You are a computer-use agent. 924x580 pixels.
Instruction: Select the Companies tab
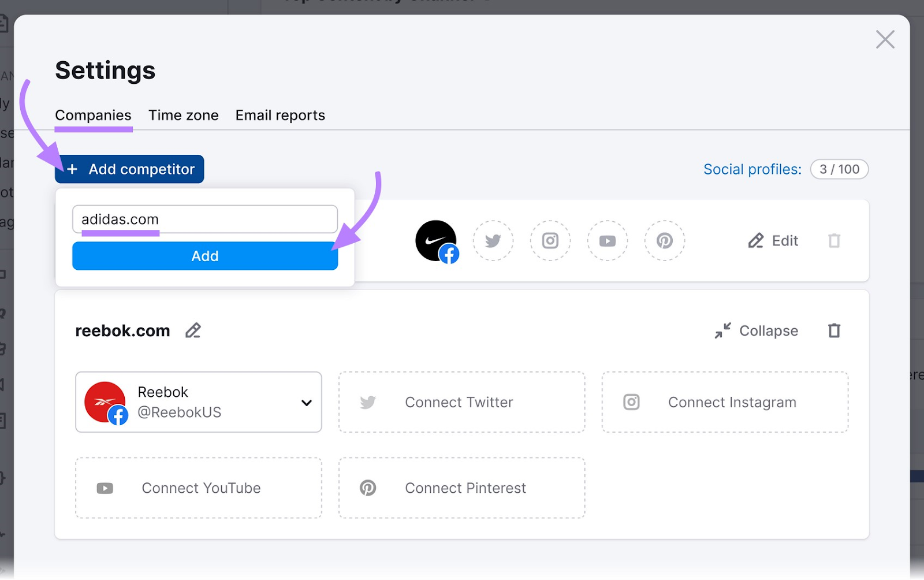coord(94,115)
